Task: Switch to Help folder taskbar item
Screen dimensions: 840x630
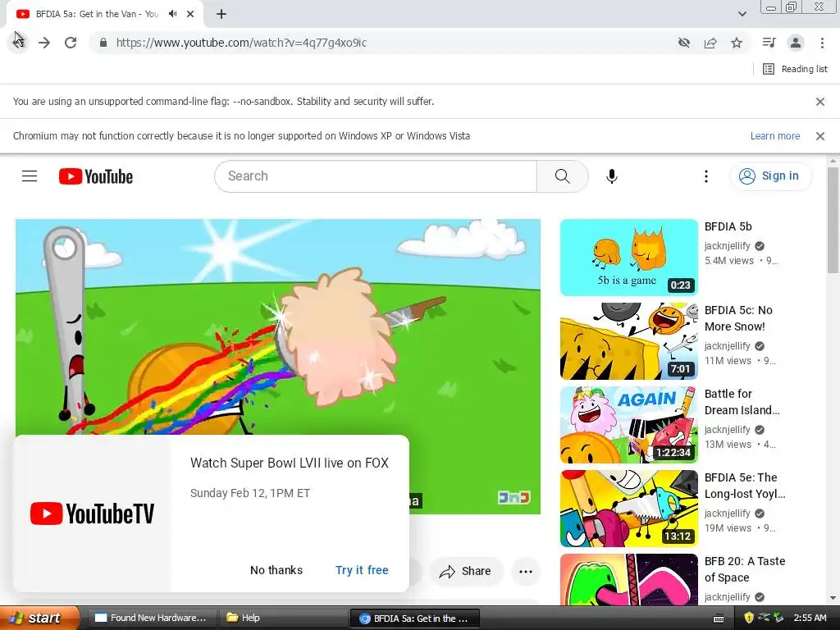Action: (283, 618)
